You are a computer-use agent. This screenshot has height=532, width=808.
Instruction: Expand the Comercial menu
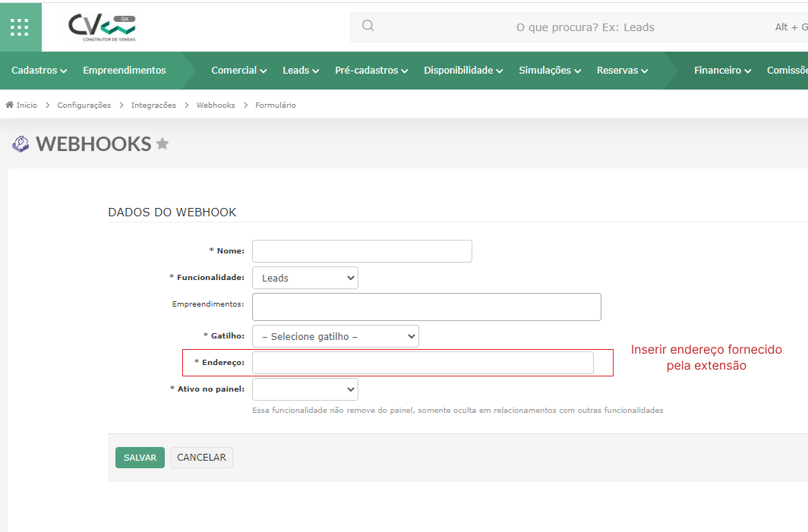click(239, 71)
